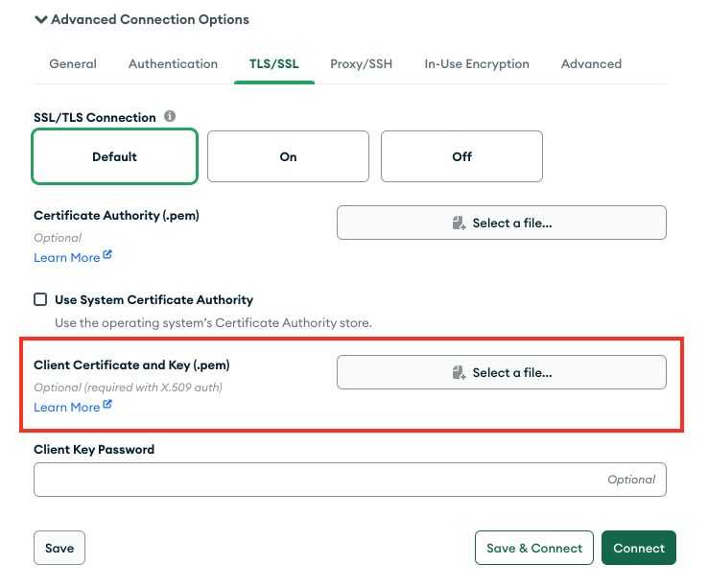
Task: Click the Save & Connect button
Action: coord(534,549)
